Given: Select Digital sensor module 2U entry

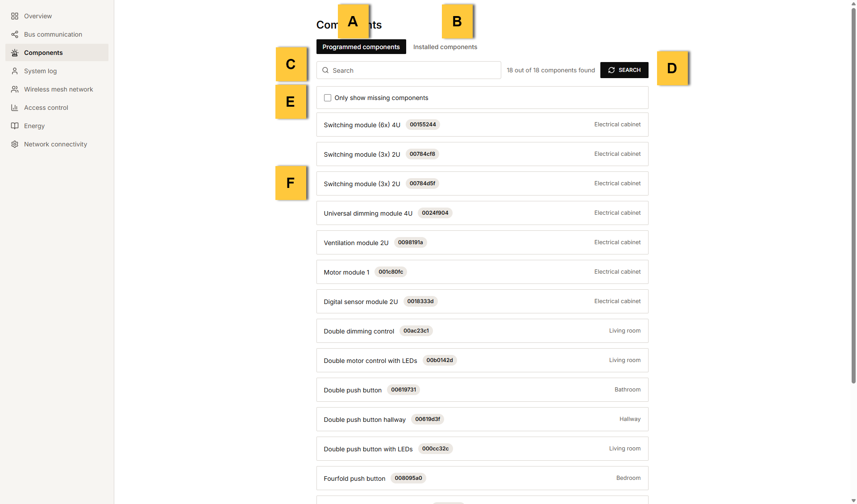Looking at the screenshot, I should pyautogui.click(x=482, y=301).
